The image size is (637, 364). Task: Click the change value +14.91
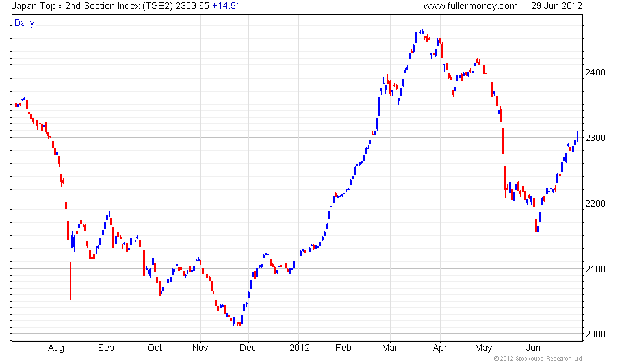point(226,6)
